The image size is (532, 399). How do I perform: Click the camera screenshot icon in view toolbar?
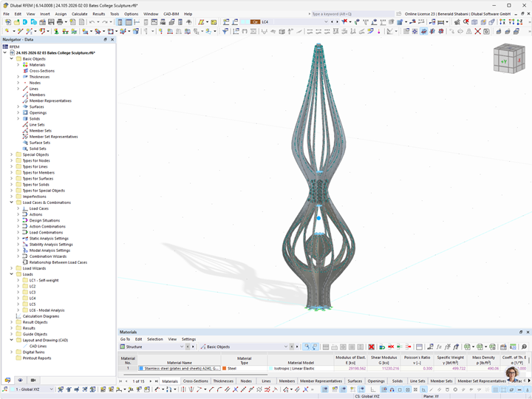point(486,32)
